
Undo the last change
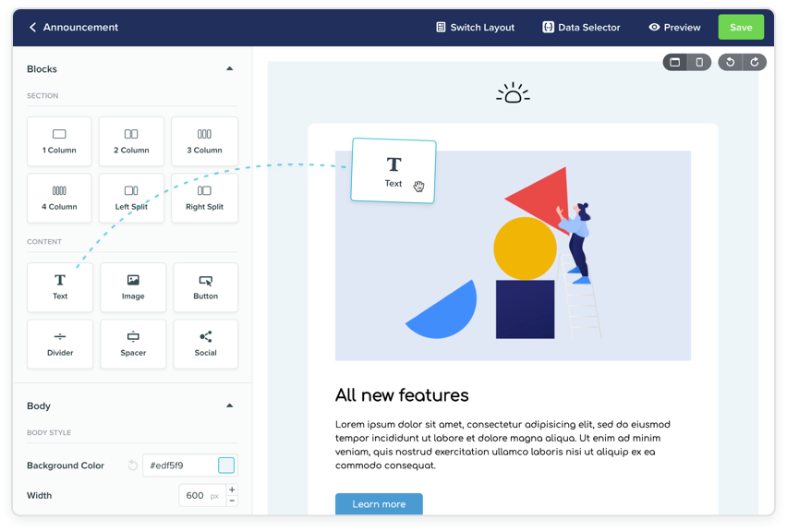(x=731, y=62)
